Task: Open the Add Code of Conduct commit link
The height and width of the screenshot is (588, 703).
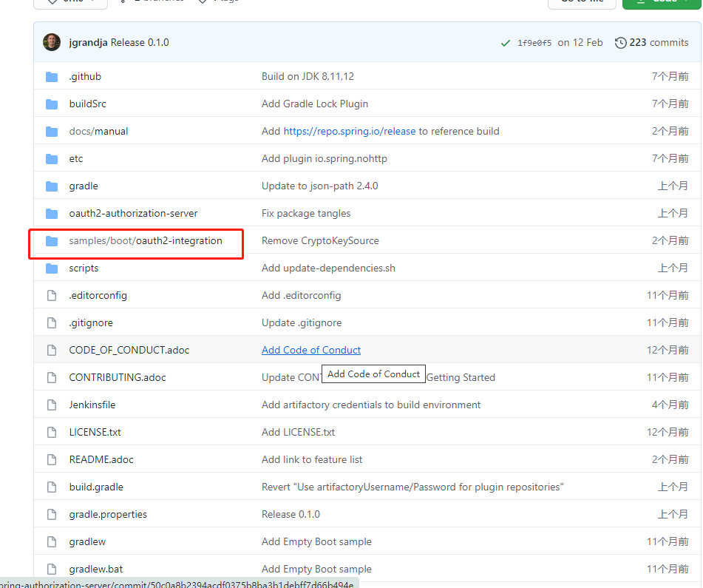Action: click(311, 351)
